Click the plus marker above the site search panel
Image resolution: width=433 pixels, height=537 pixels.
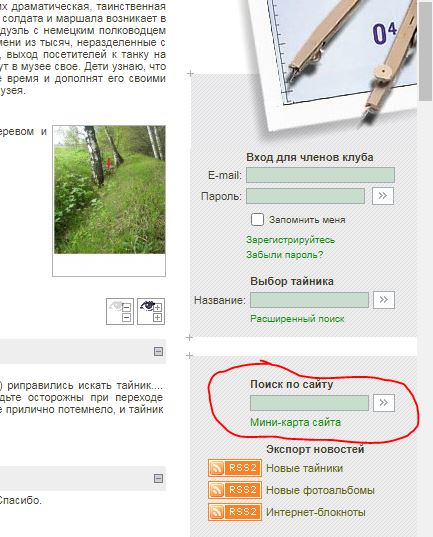(189, 355)
